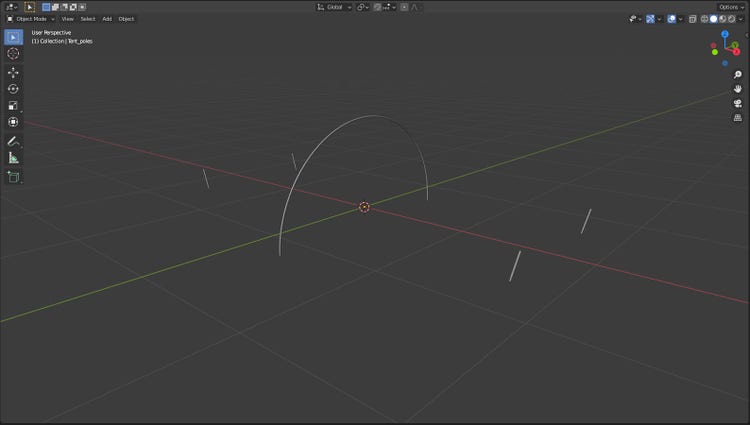The width and height of the screenshot is (750, 425).
Task: Expand the overlays options dropdown arrow
Action: [x=680, y=19]
